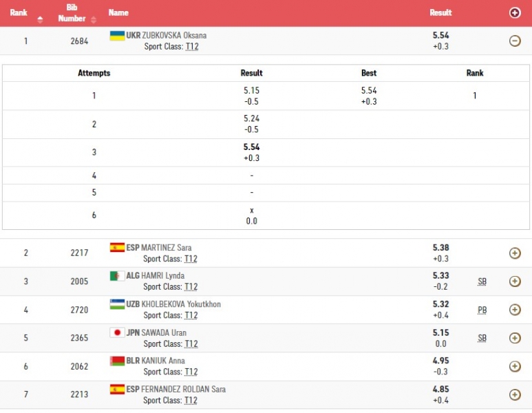This screenshot has height=413, width=532.
Task: Expand attempts for Martinez Sara
Action: pos(514,253)
